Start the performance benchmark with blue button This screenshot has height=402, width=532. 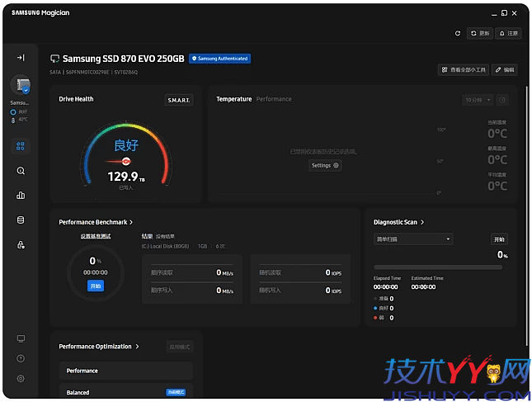click(x=96, y=286)
